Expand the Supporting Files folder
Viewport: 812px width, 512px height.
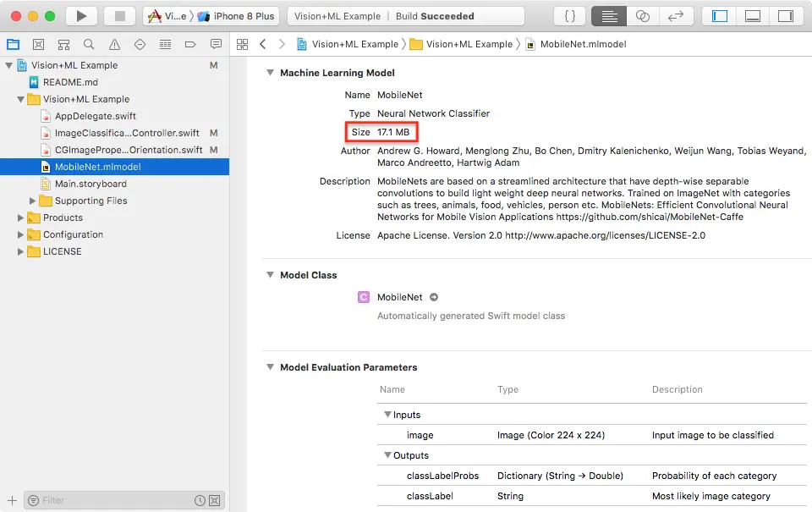33,201
